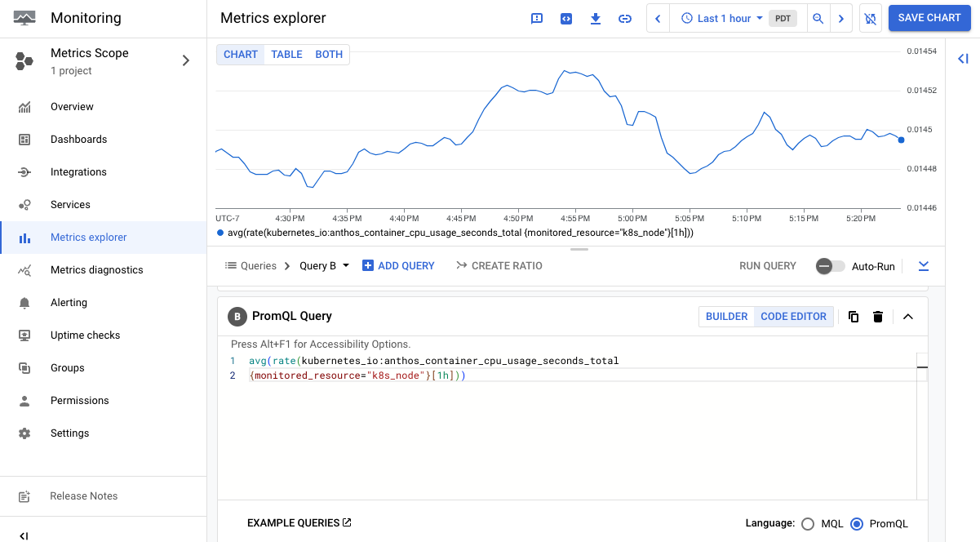Delete the PromQL query

[x=877, y=316]
